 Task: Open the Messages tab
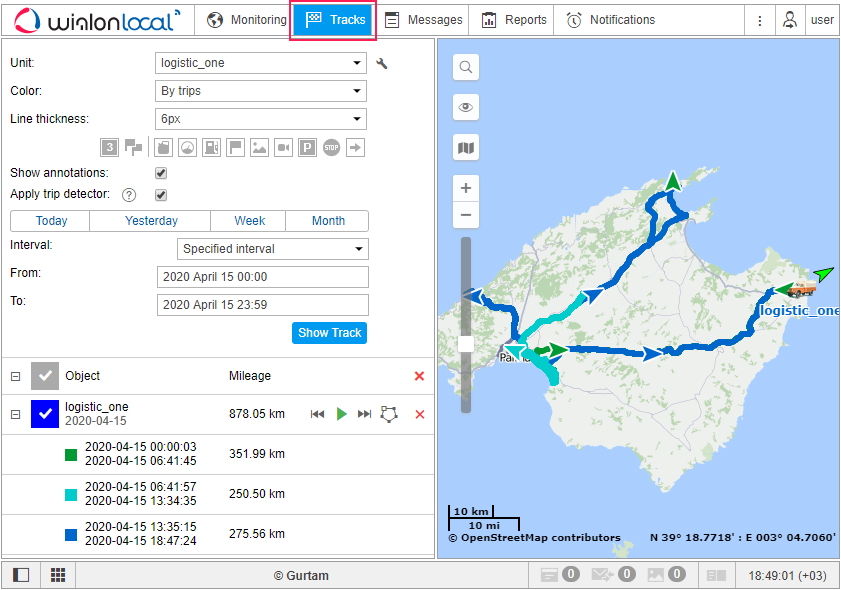tap(424, 20)
